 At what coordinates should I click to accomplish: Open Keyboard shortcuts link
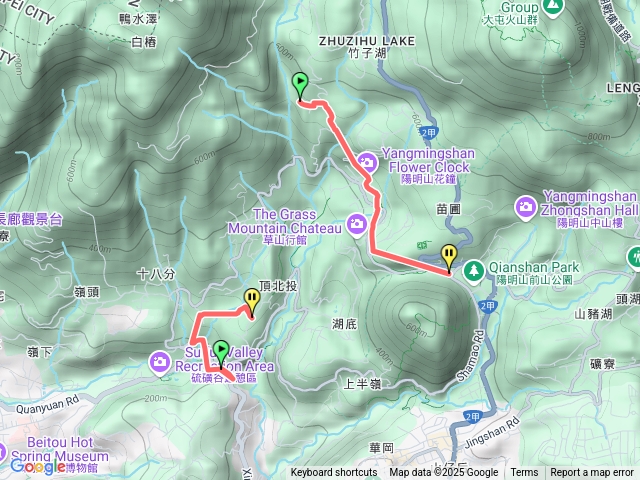pos(333,473)
